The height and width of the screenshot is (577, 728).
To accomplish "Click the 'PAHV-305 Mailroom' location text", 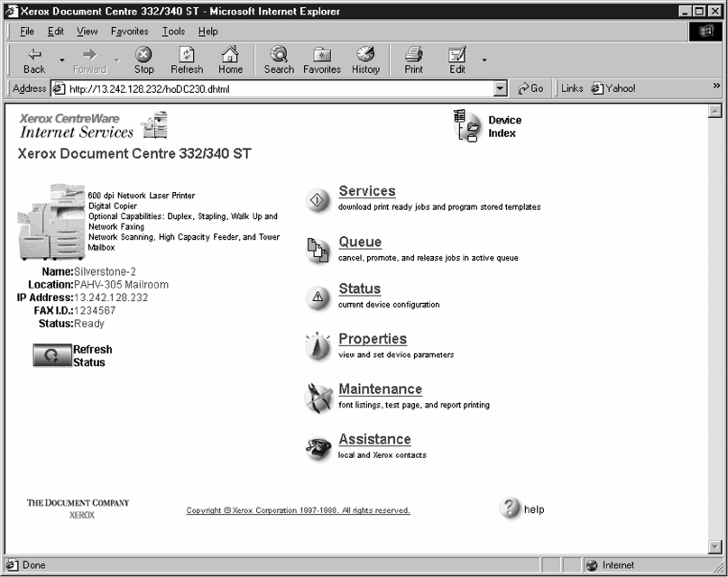I will [x=121, y=285].
